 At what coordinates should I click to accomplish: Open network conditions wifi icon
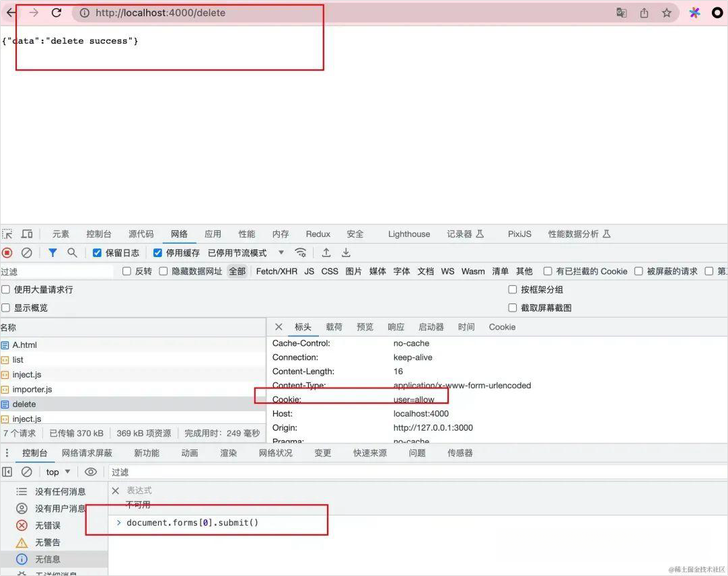(x=301, y=253)
